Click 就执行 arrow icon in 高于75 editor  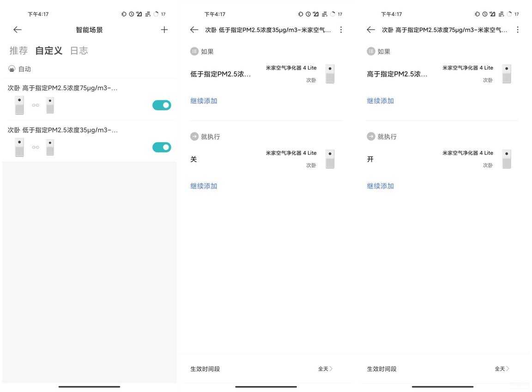click(371, 136)
